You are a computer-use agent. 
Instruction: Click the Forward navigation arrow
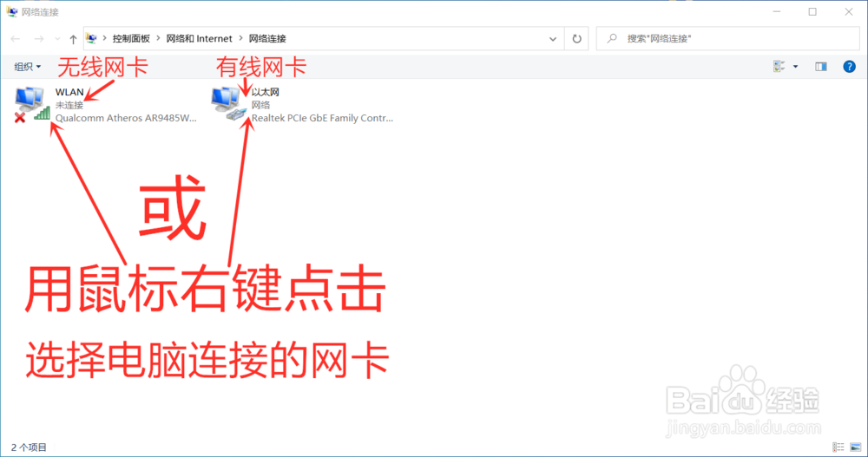coord(39,39)
